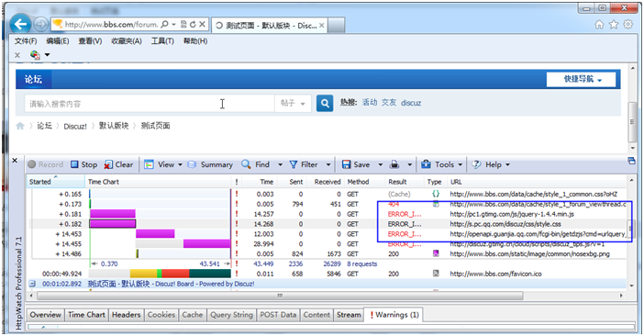Image resolution: width=644 pixels, height=336 pixels.
Task: Open the HttpWatch Help menu
Action: point(491,164)
